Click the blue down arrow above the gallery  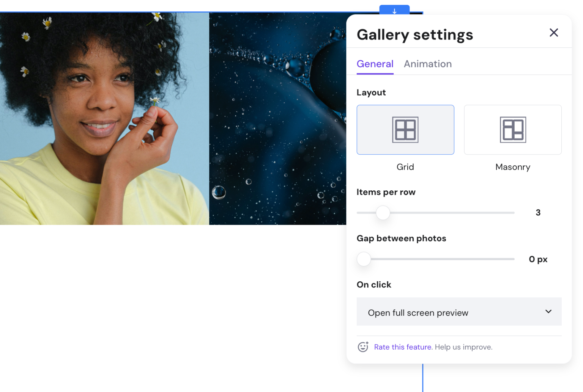click(x=394, y=11)
